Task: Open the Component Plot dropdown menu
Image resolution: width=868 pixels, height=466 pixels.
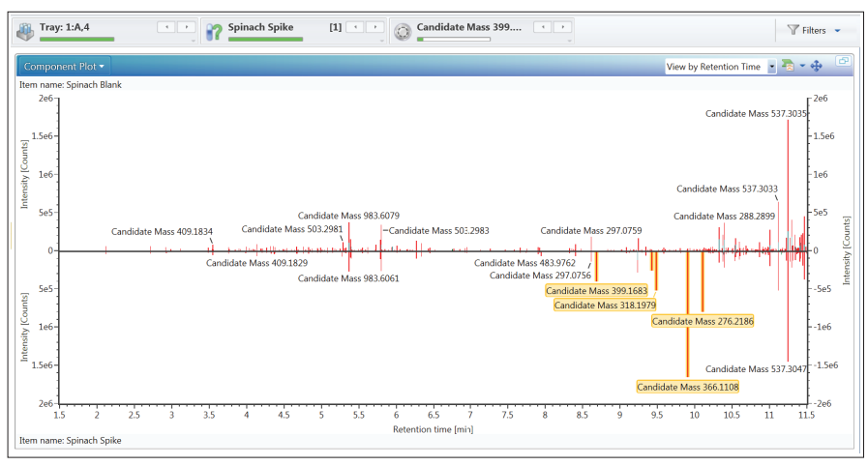Action: point(64,67)
